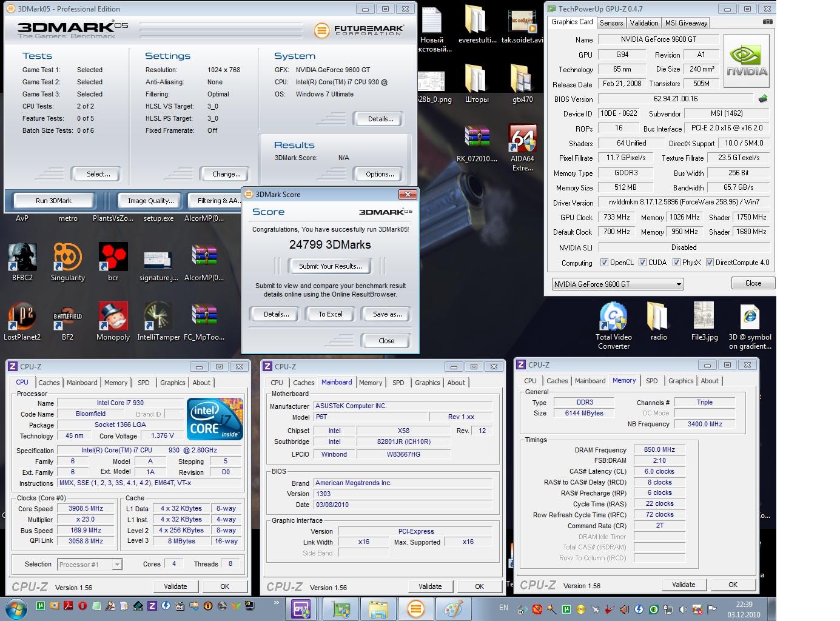Open SPD tab in the middle CPU-Z window
This screenshot has width=840, height=621.
(398, 383)
